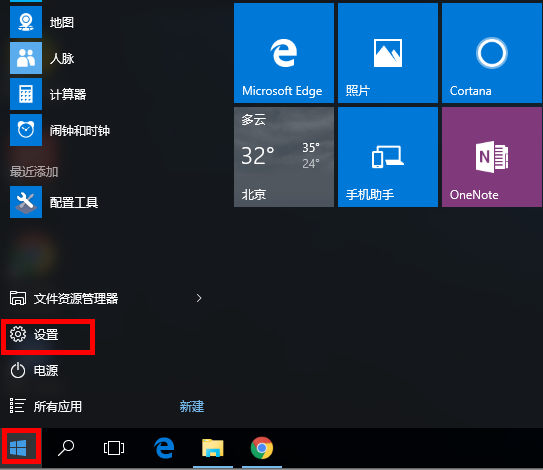Click the Microsoft Edge tile

(x=284, y=53)
